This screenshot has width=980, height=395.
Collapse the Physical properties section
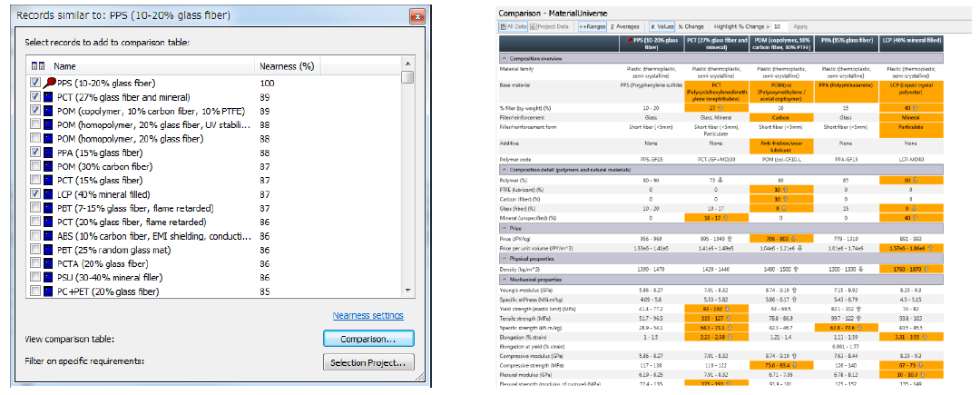pyautogui.click(x=505, y=258)
